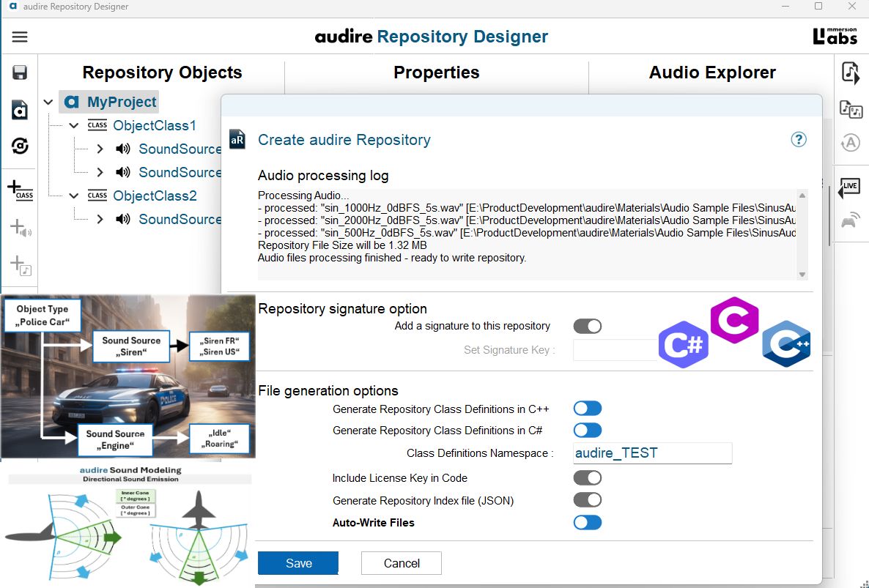Turn off the Auto-Write Files switch
The image size is (869, 588).
(588, 522)
